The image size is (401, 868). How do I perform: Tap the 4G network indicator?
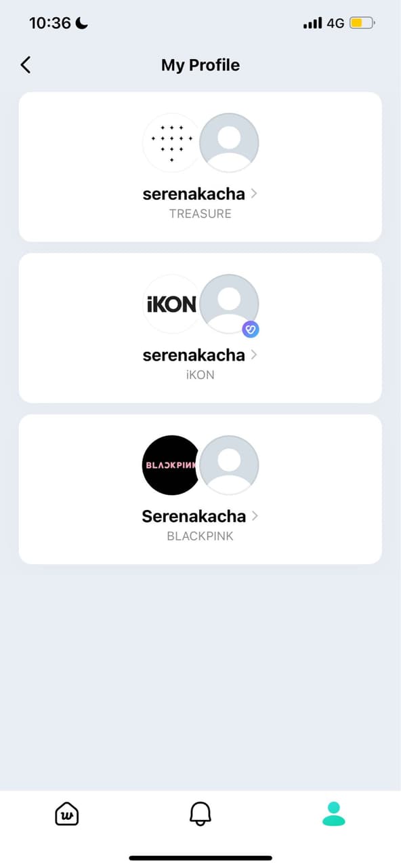tap(335, 22)
